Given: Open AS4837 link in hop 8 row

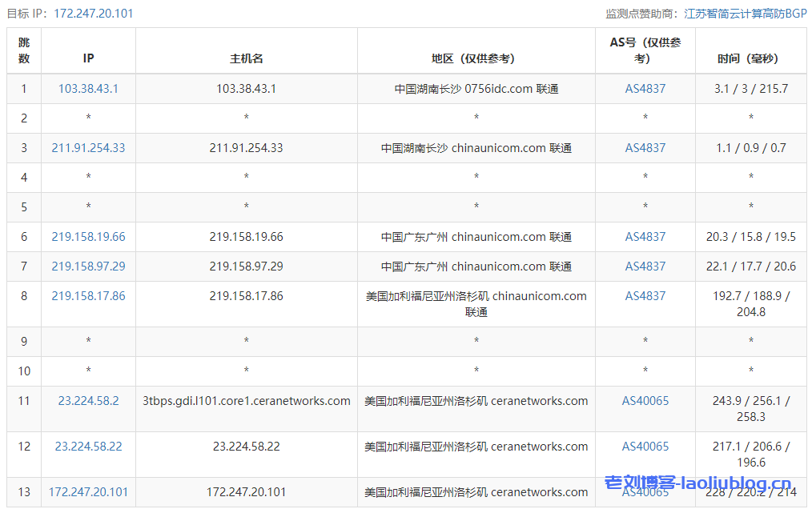Looking at the screenshot, I should click(645, 296).
